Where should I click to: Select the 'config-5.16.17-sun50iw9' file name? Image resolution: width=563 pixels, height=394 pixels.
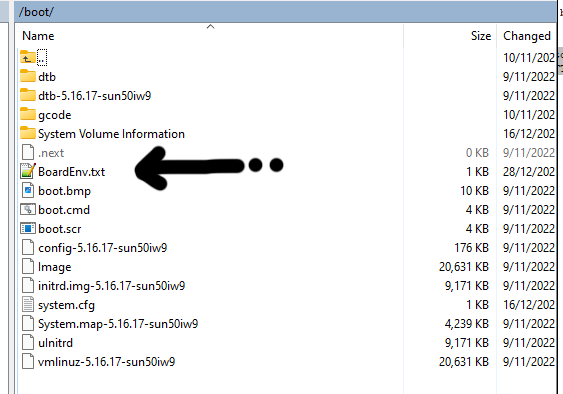(x=103, y=248)
